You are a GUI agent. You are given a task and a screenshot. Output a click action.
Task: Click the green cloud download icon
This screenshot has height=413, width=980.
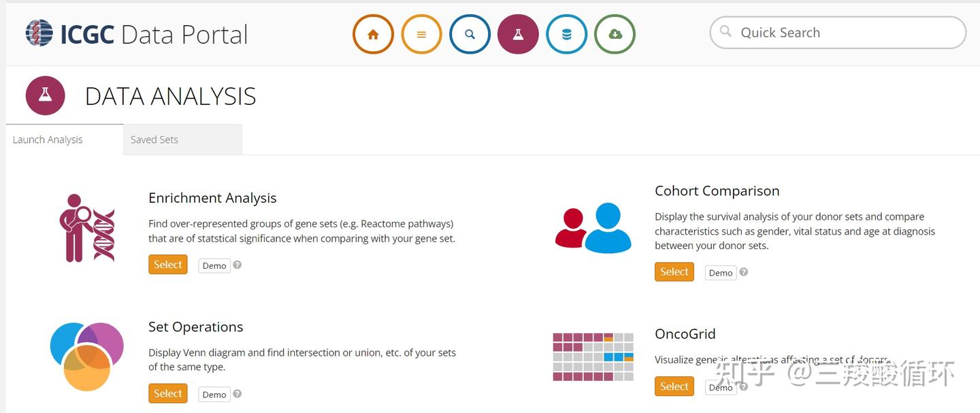(615, 35)
